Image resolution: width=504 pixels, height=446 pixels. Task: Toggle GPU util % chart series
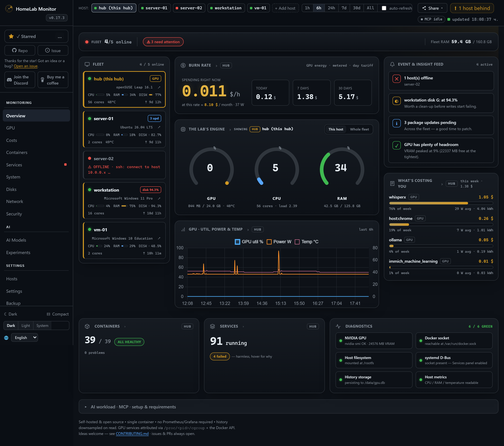pos(249,242)
